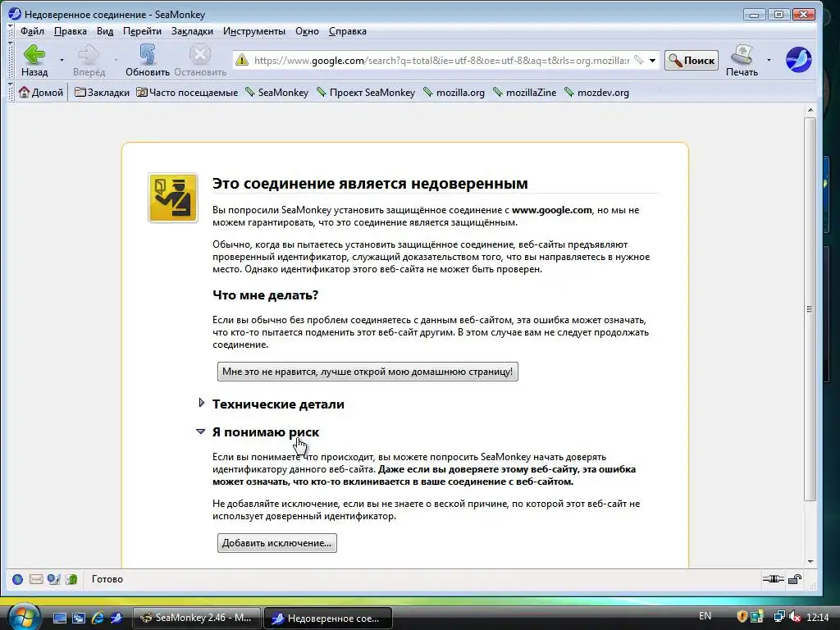Open the Закладки menu in the menu bar
Image resolution: width=840 pixels, height=630 pixels.
(x=192, y=31)
